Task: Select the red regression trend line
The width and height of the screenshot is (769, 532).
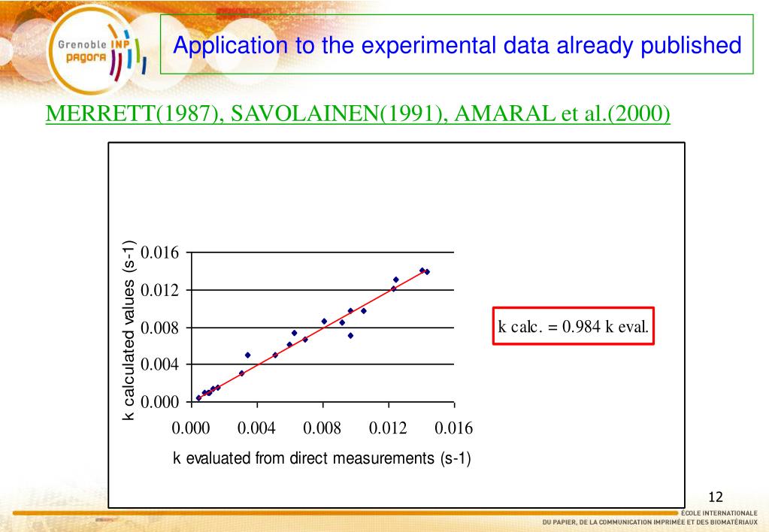Action: click(313, 334)
